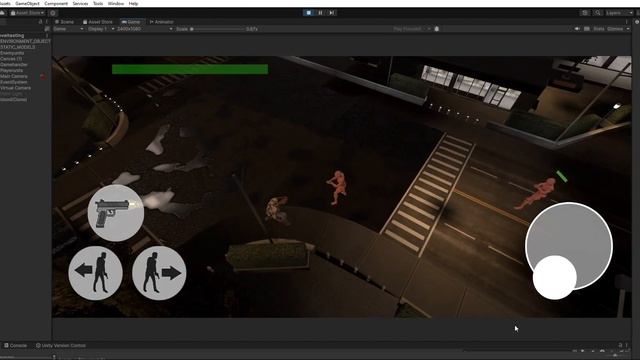Toggle the Stats button
The height and width of the screenshot is (360, 640).
coord(599,29)
